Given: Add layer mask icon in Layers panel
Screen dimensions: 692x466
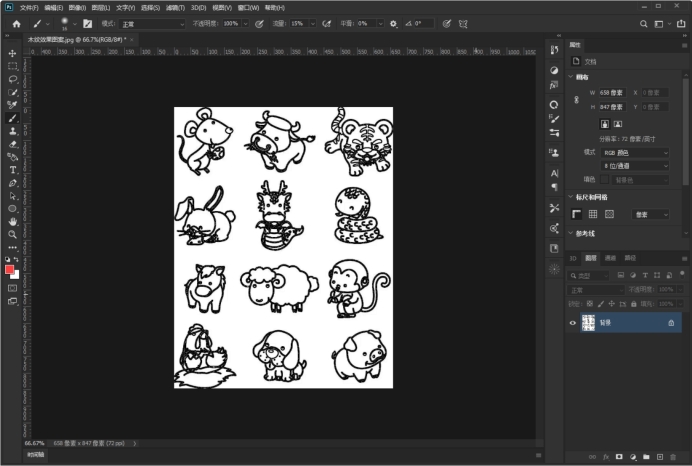Looking at the screenshot, I should pos(619,457).
